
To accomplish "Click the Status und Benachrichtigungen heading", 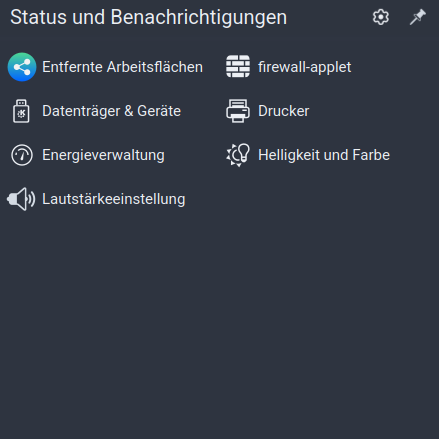I will [149, 17].
